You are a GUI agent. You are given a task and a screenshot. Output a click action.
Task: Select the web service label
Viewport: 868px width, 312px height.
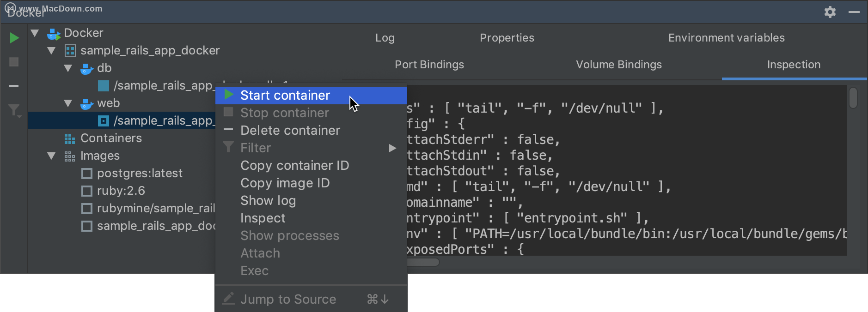[109, 103]
